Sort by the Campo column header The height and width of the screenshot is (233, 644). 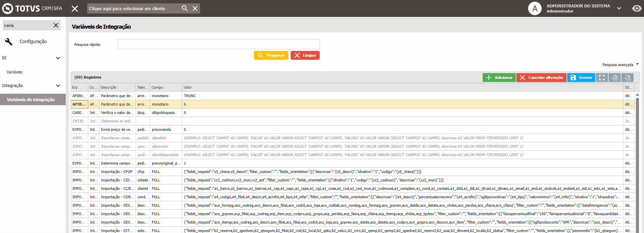coord(166,87)
